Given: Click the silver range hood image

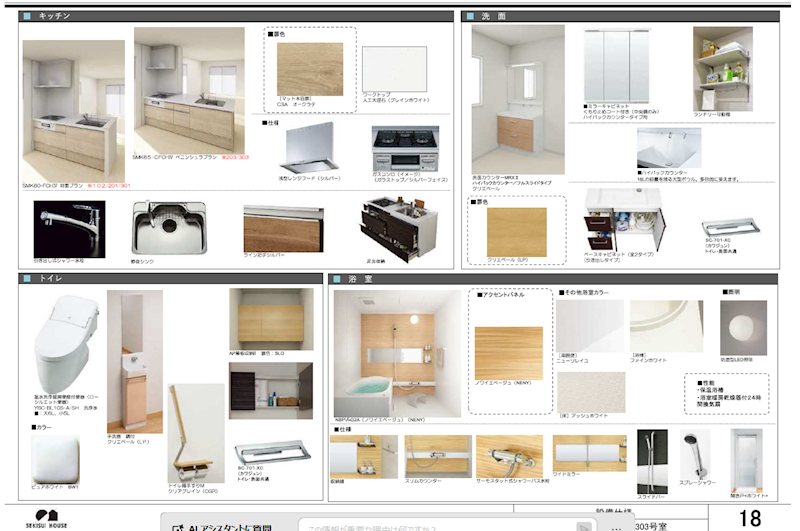Looking at the screenshot, I should point(310,148).
